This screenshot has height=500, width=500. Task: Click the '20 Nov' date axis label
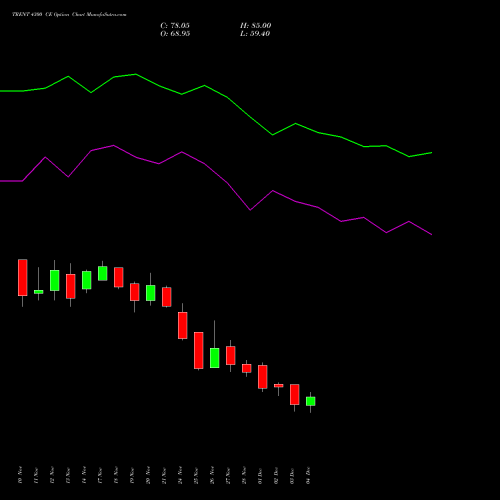tap(148, 475)
